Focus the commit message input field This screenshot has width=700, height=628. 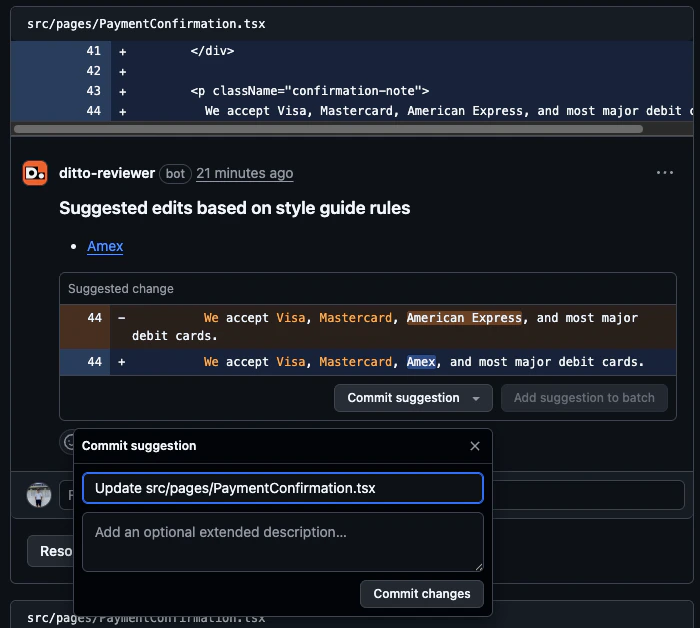click(283, 488)
